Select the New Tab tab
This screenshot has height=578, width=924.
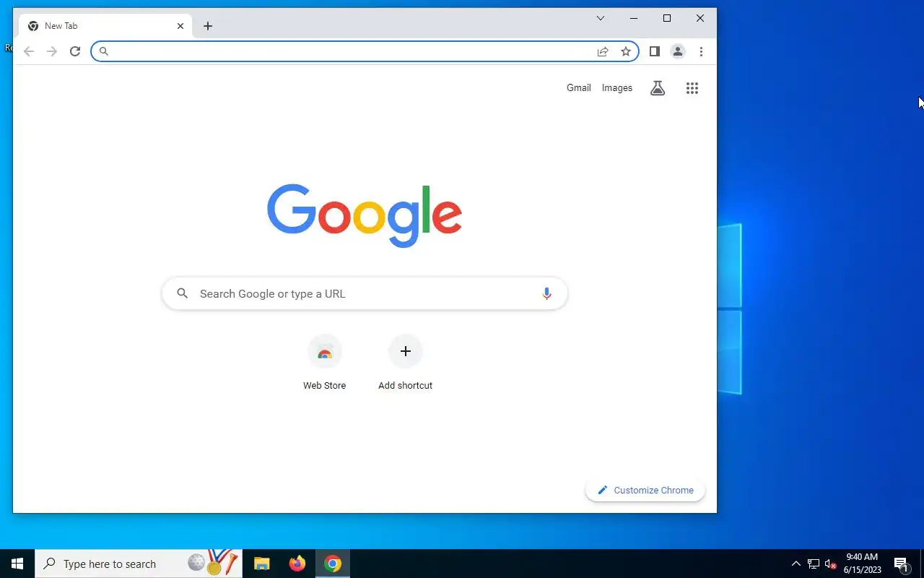[106, 26]
